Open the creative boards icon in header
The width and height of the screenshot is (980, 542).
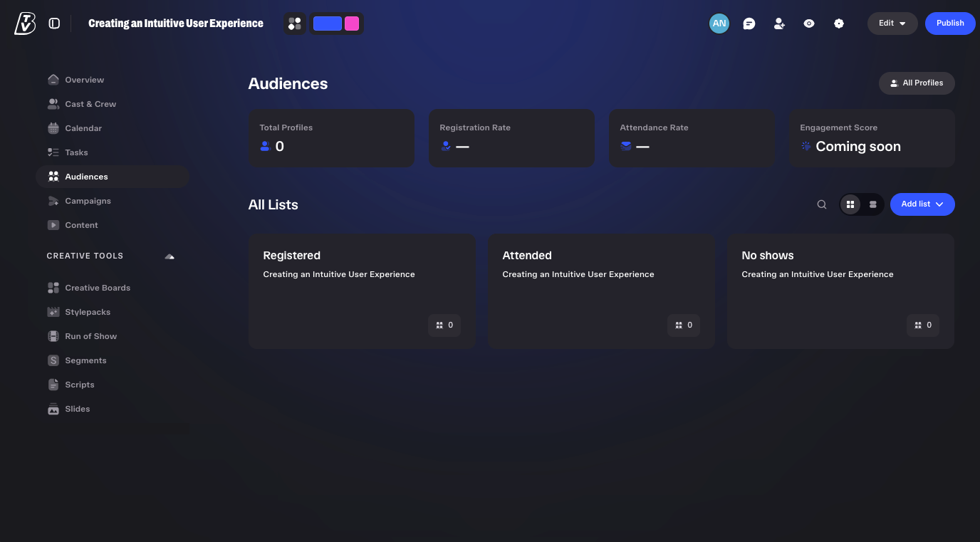(295, 24)
